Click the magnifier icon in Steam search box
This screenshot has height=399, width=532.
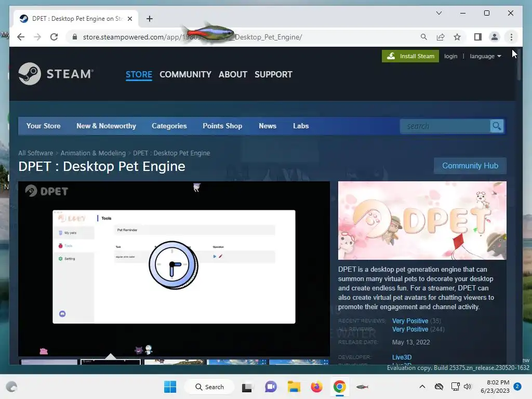(x=497, y=126)
